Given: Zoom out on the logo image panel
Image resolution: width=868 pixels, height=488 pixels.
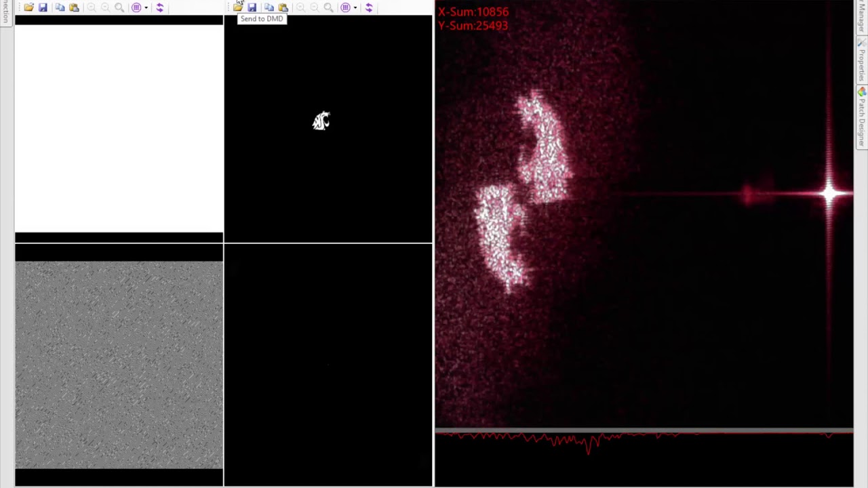Looking at the screenshot, I should (x=314, y=7).
